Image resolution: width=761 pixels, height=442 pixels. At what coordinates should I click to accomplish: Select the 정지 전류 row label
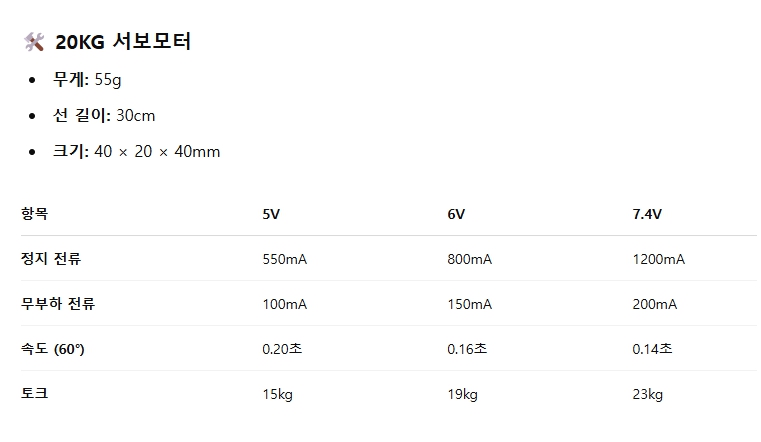click(51, 259)
